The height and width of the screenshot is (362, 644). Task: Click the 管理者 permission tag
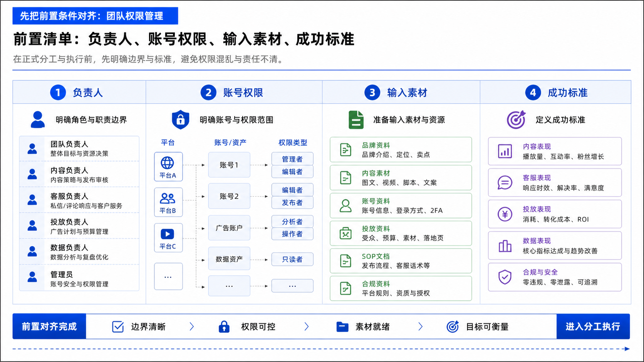coord(292,159)
